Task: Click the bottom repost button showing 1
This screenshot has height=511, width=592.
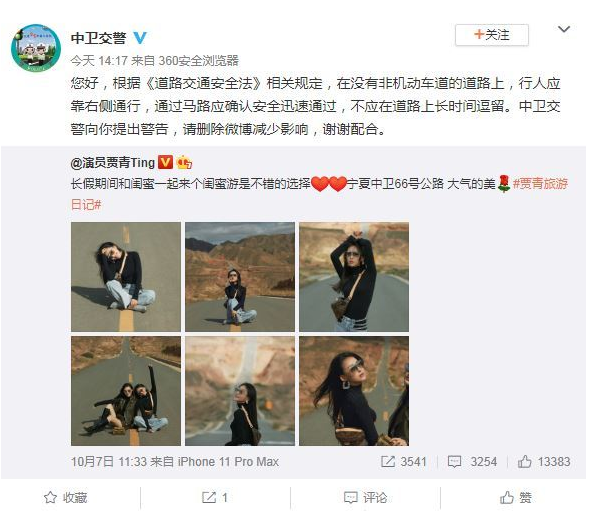Action: [215, 497]
